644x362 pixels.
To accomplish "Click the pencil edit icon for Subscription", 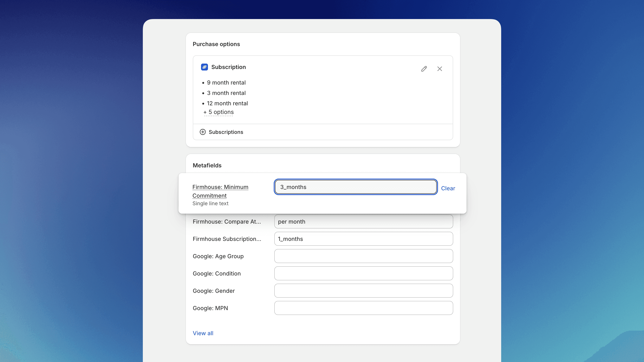I will (424, 69).
